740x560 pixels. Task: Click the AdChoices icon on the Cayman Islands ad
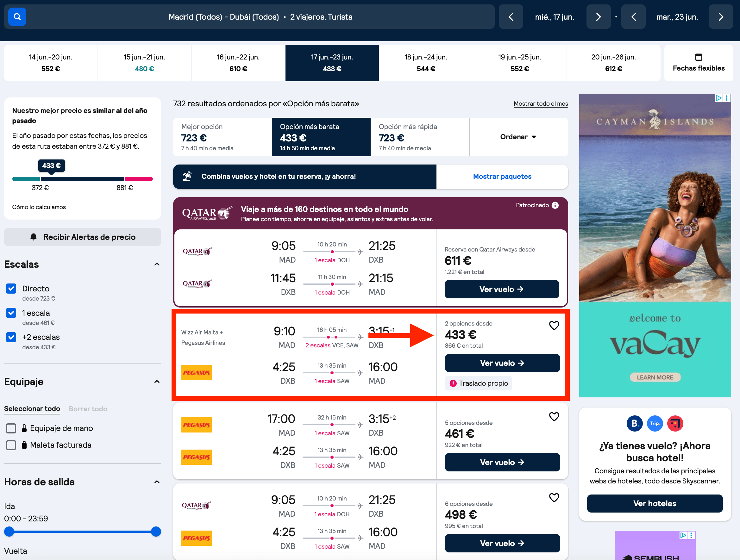pos(718,98)
